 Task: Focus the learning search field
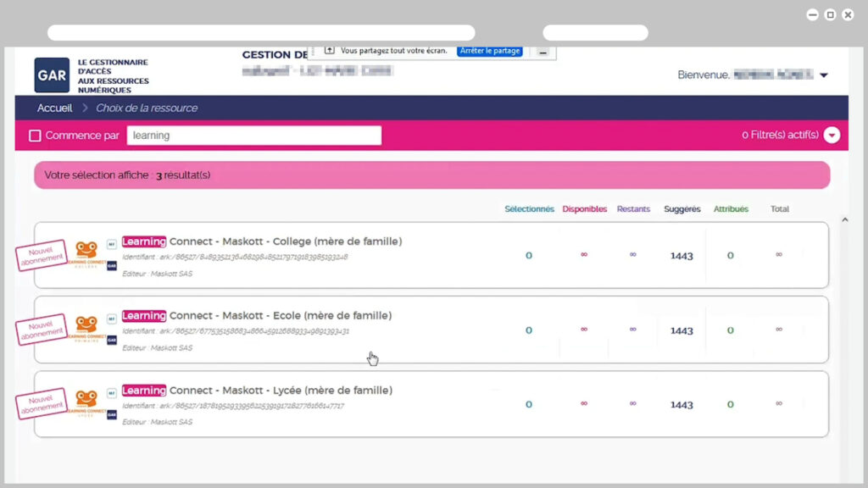click(254, 136)
